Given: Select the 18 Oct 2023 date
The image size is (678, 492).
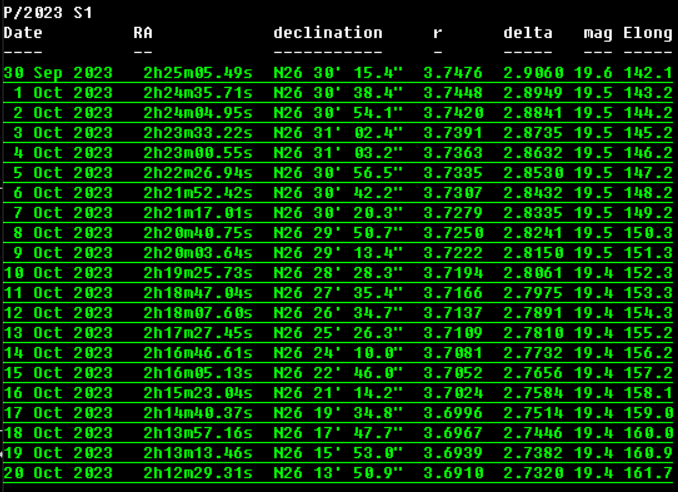Looking at the screenshot, I should pyautogui.click(x=58, y=432).
